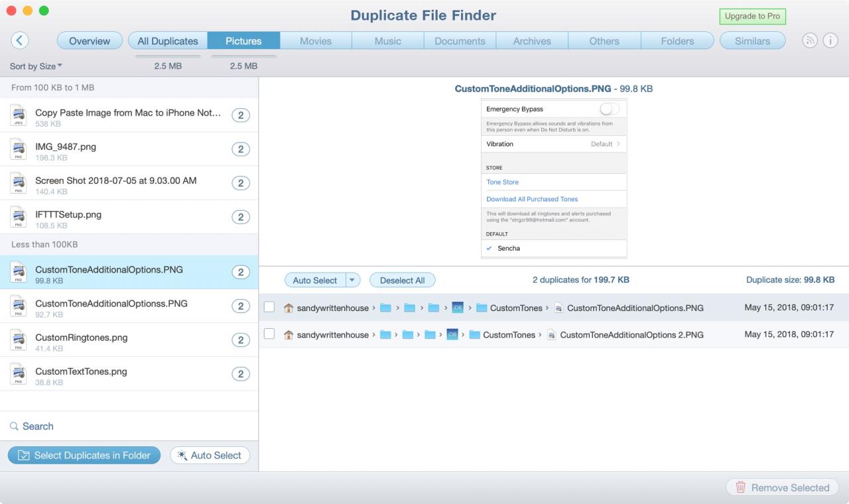Click the duplicate count badge for IFTTTSetup.png

241,218
